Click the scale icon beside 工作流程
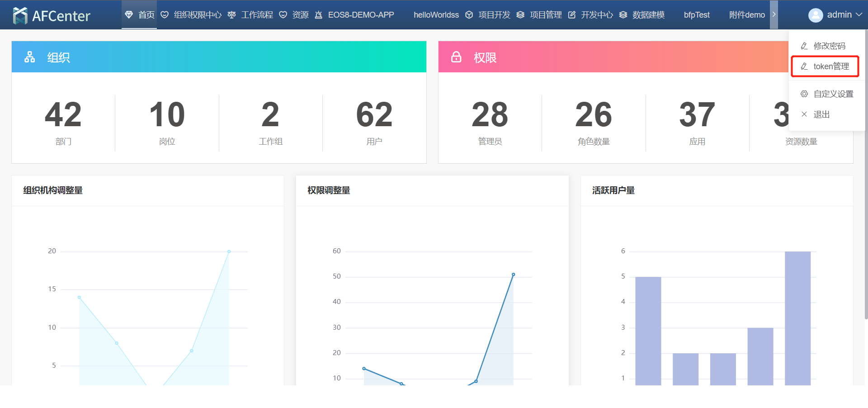Viewport: 868px width, 408px height. [x=231, y=15]
